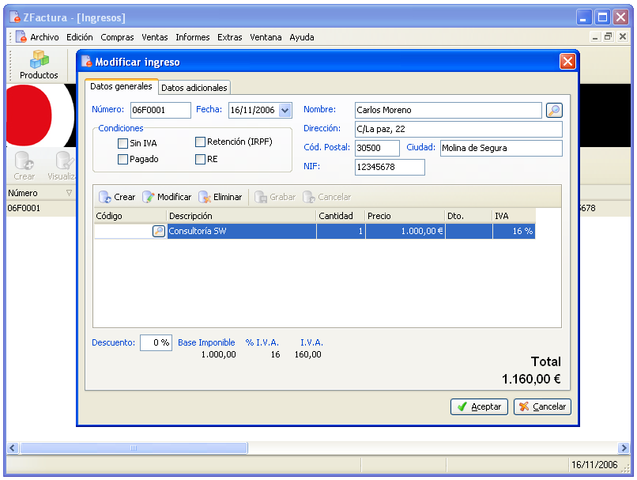Screen dimensions: 637x480
Task: Open the Fecha date dropdown arrow
Action: click(x=285, y=110)
